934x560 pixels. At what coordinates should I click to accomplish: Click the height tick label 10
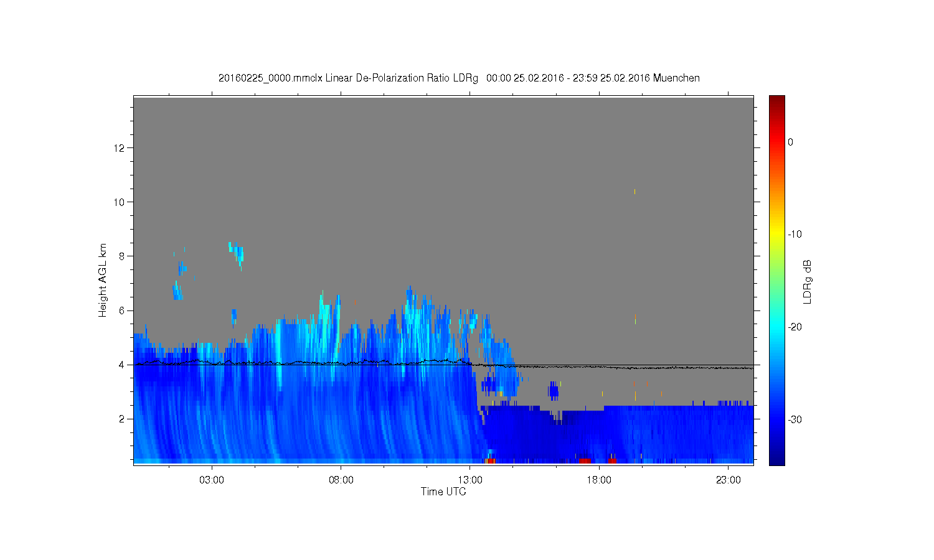[x=120, y=202]
